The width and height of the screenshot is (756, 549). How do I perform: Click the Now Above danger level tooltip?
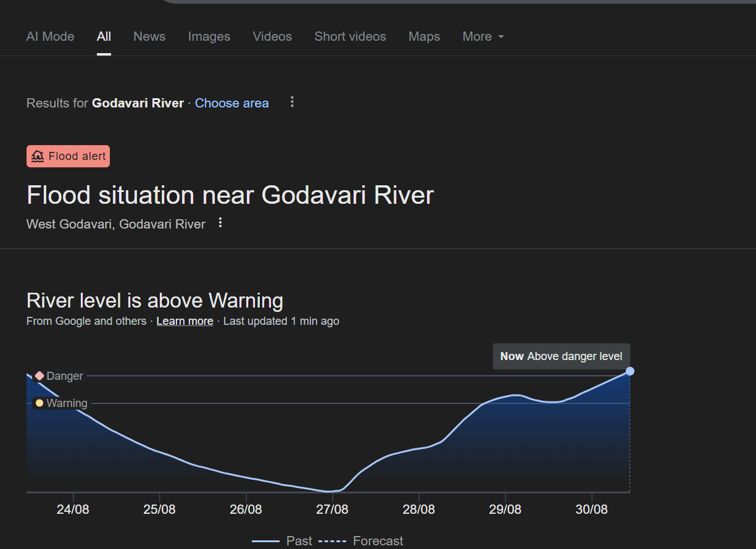pos(561,356)
